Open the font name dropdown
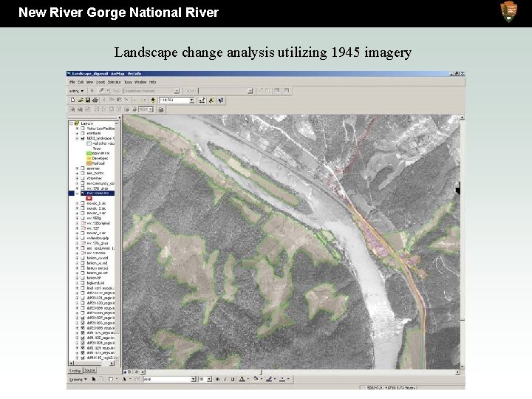This screenshot has width=532, height=399. (x=194, y=379)
